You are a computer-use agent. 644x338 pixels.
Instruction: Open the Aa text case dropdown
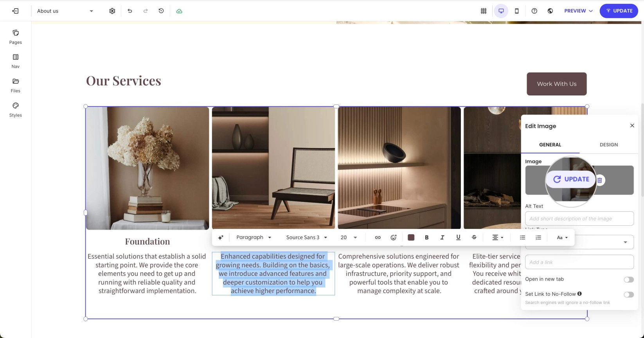pyautogui.click(x=562, y=237)
